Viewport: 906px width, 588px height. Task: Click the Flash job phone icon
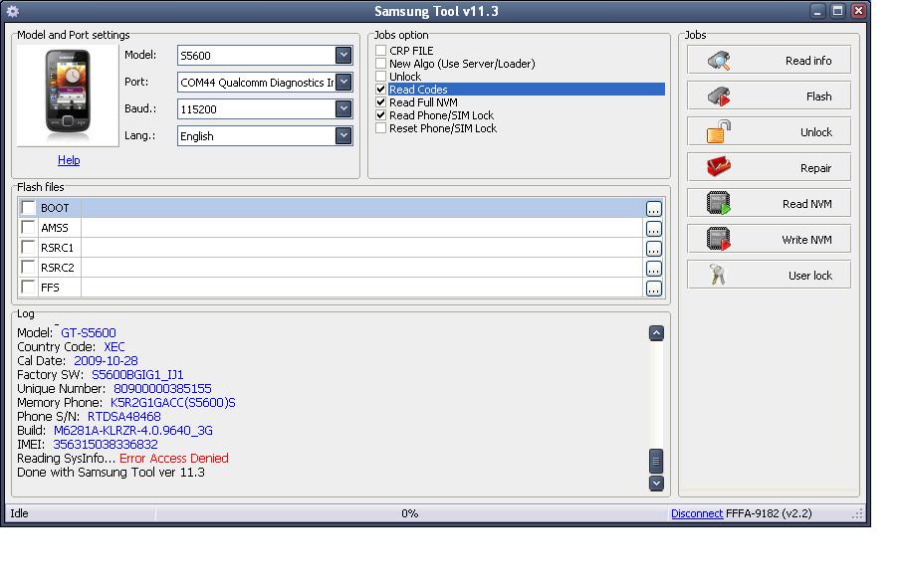click(x=719, y=97)
